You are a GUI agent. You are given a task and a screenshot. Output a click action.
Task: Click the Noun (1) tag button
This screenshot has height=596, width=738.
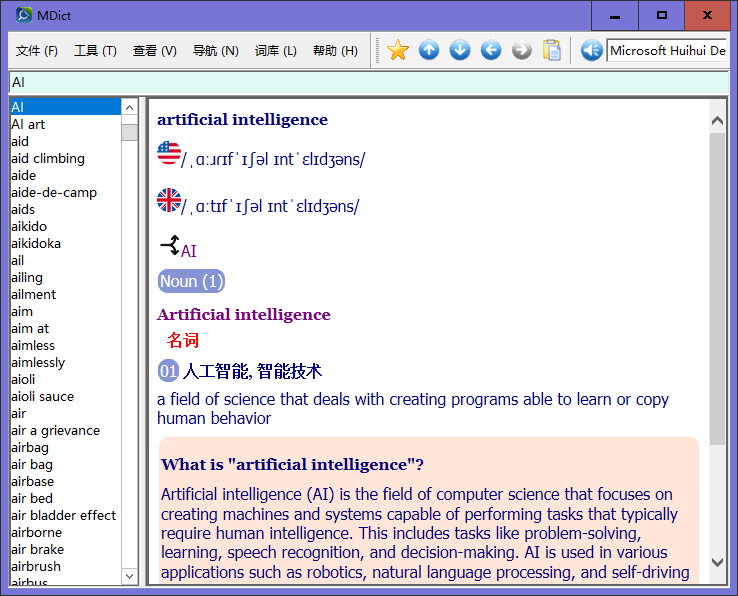191,281
